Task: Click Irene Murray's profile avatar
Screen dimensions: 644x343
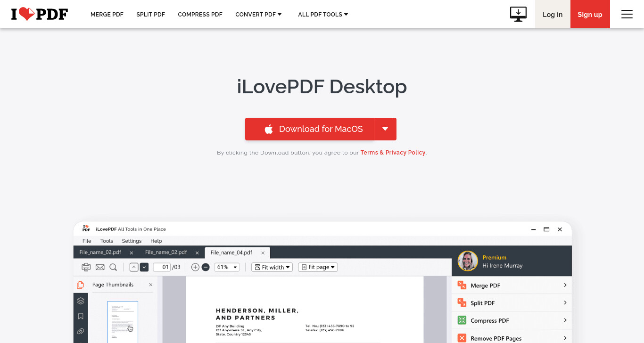Action: pyautogui.click(x=468, y=261)
